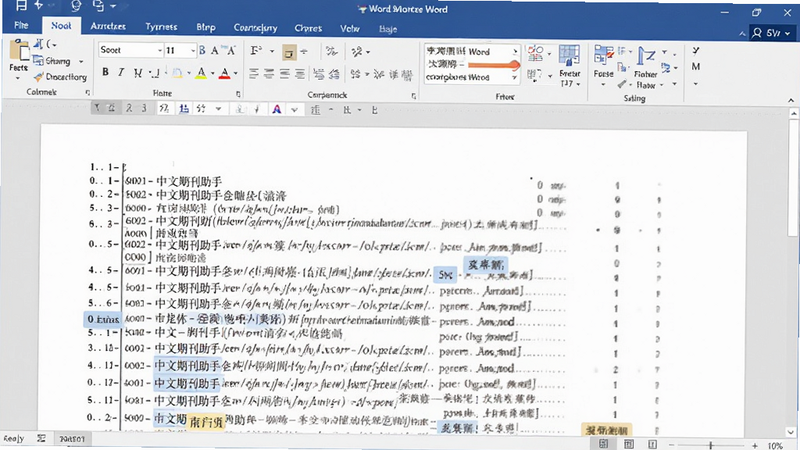The height and width of the screenshot is (450, 800).
Task: Collapse the ribbon with the chevron arrow
Action: [x=791, y=101]
